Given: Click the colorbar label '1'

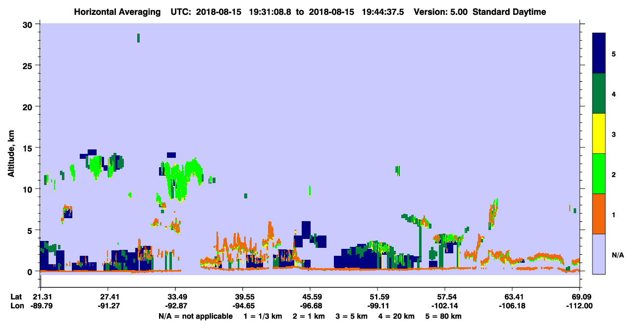Looking at the screenshot, I should (614, 214).
